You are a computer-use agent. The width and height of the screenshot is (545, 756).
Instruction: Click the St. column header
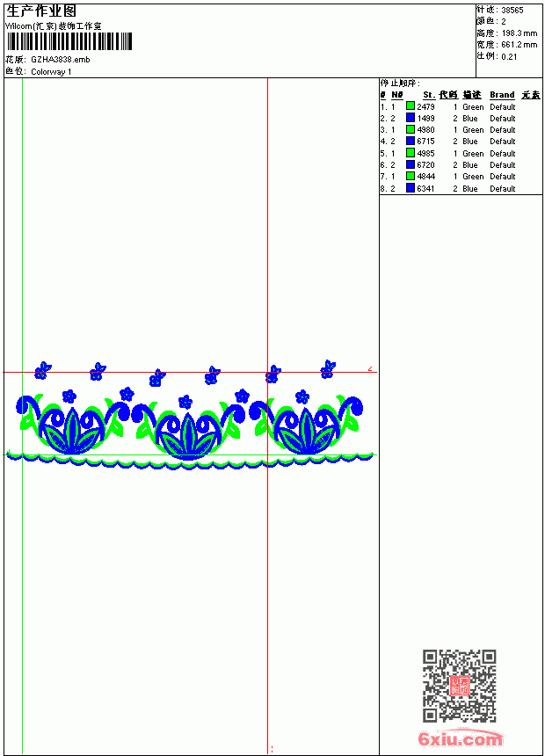(x=429, y=95)
